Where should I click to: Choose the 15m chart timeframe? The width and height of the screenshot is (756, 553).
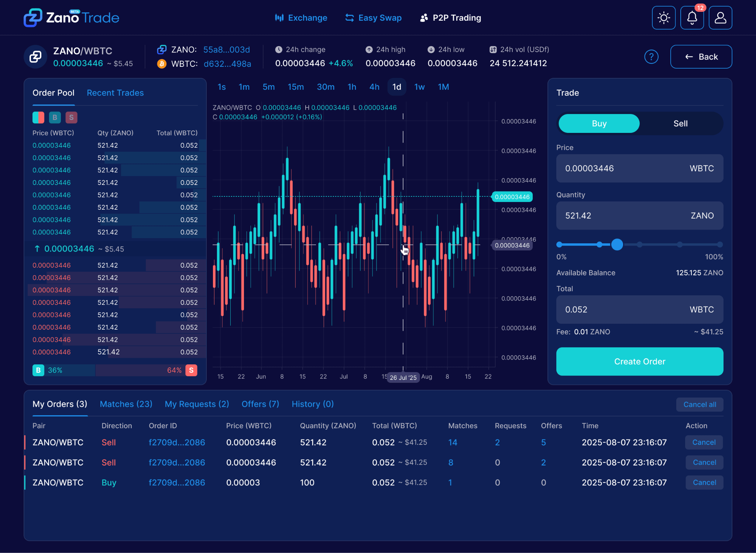tap(296, 87)
